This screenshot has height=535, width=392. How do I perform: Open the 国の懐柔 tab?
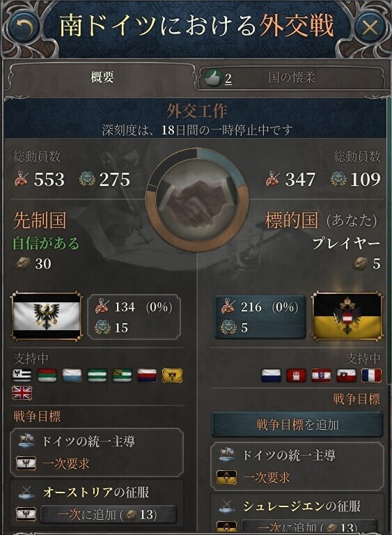(292, 77)
